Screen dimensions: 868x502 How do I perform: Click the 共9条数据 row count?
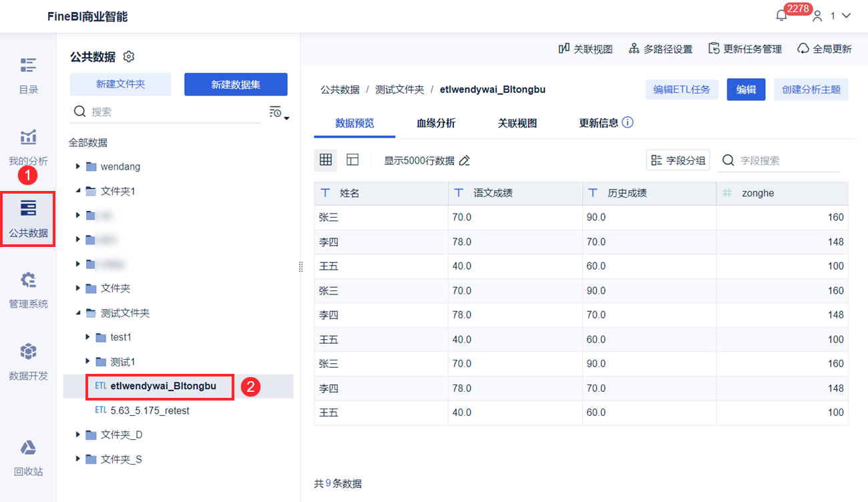(338, 483)
